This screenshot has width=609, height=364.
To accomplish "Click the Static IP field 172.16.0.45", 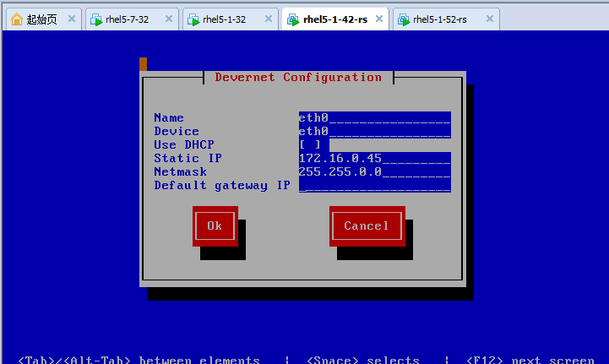I will point(375,158).
